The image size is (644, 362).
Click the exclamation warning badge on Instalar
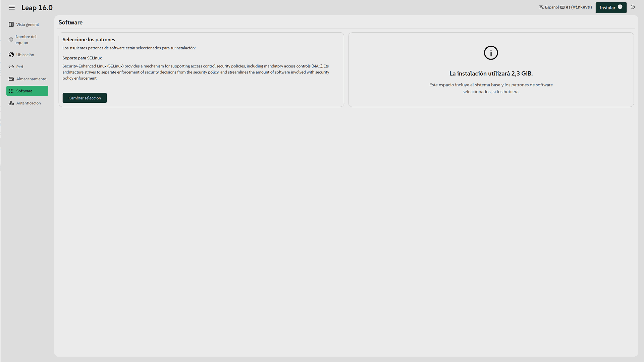(x=620, y=7)
